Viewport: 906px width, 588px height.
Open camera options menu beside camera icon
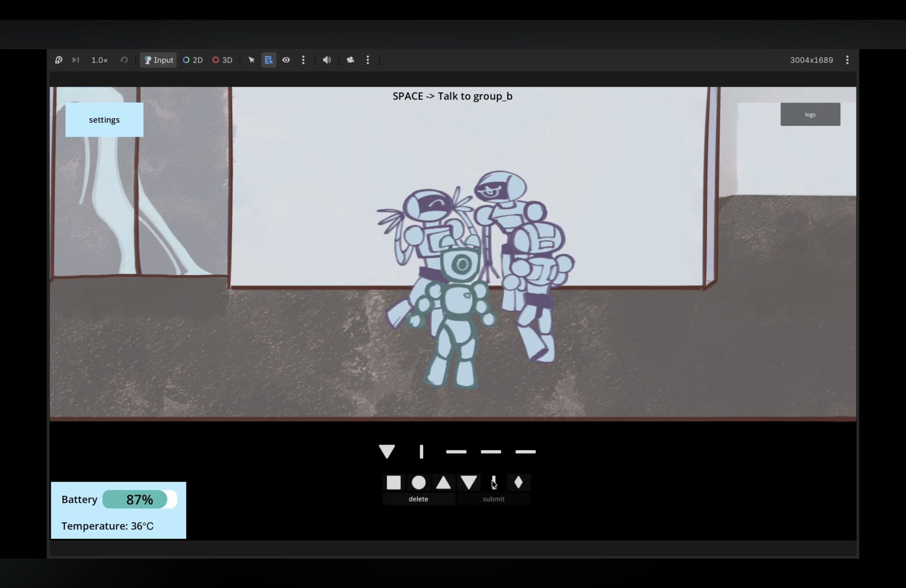(368, 60)
